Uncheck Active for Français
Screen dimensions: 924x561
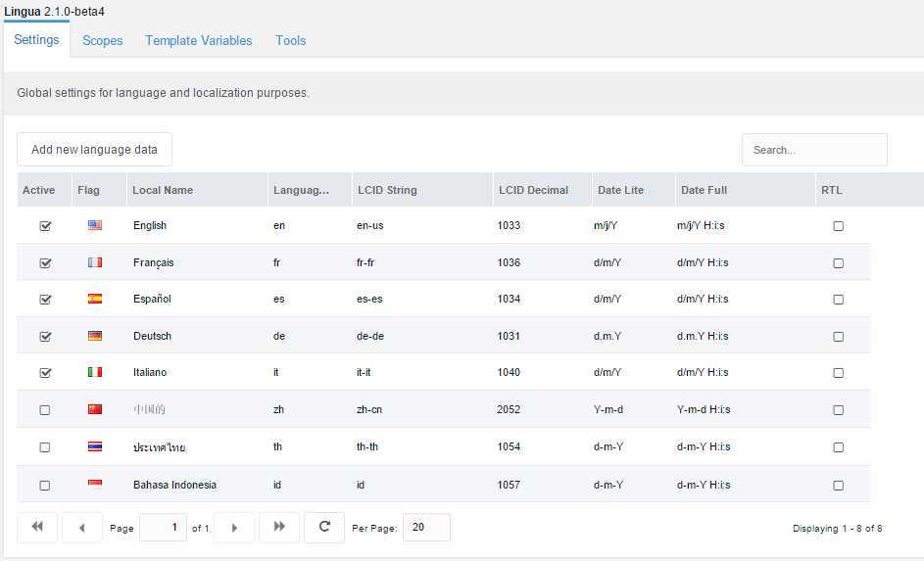point(45,263)
